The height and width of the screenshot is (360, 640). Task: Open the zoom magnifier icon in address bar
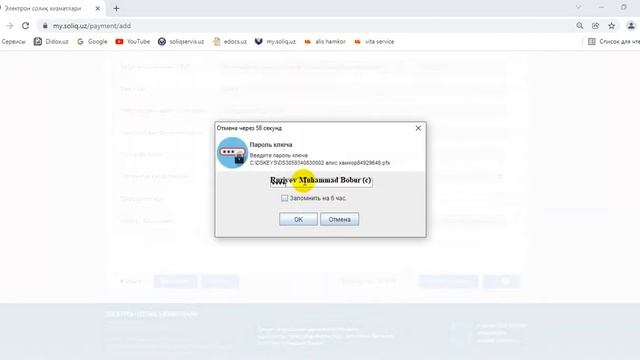pos(580,26)
